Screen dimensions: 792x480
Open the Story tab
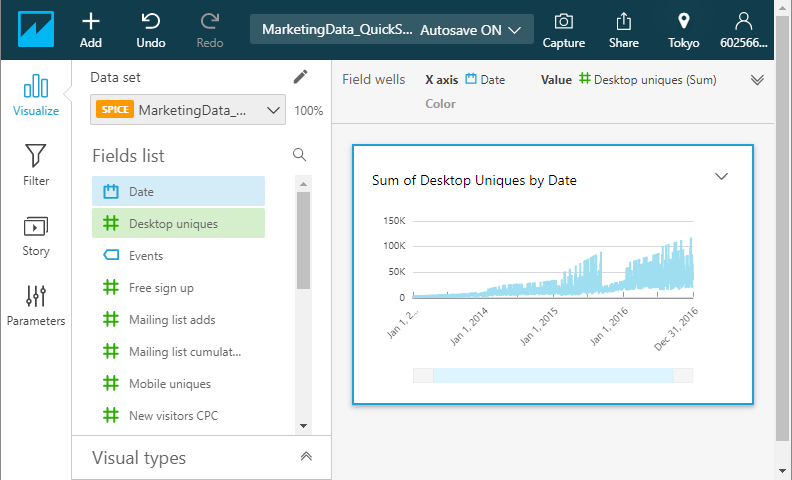(x=36, y=235)
